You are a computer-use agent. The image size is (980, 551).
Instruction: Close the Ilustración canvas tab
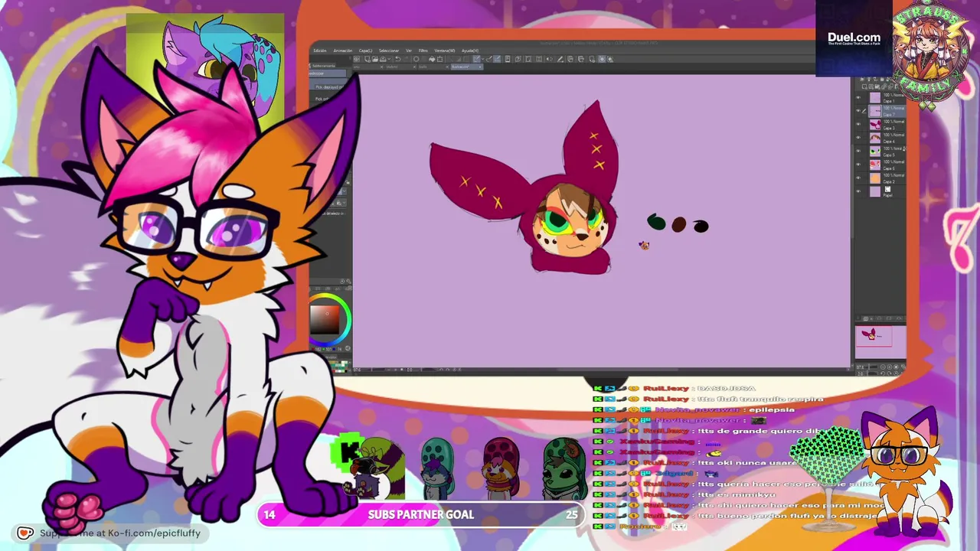coord(480,67)
